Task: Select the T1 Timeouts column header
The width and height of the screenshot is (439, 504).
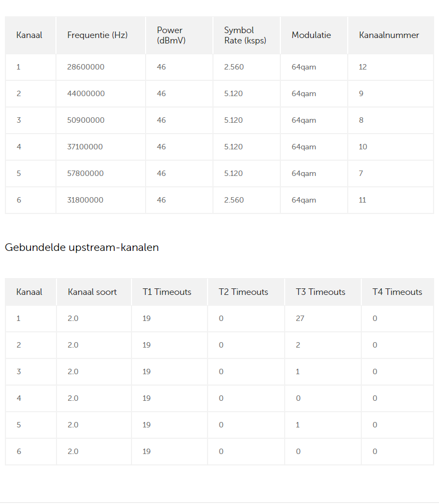Action: click(x=167, y=292)
